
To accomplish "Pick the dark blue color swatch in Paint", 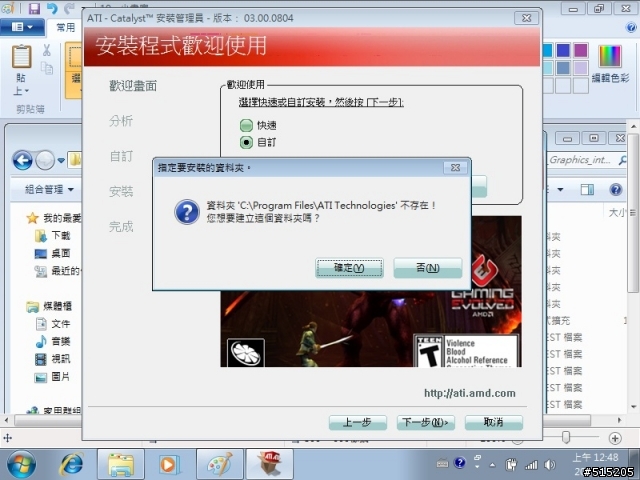I will [x=563, y=51].
